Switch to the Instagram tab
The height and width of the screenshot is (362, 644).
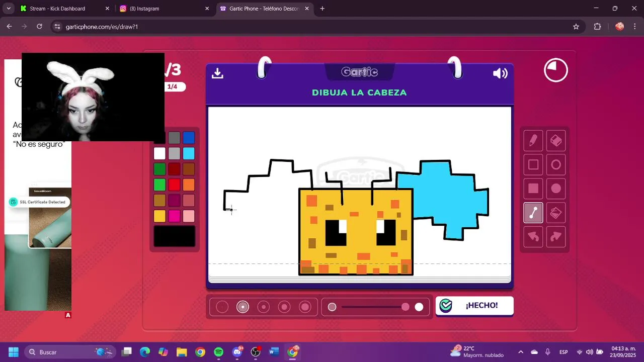point(164,9)
